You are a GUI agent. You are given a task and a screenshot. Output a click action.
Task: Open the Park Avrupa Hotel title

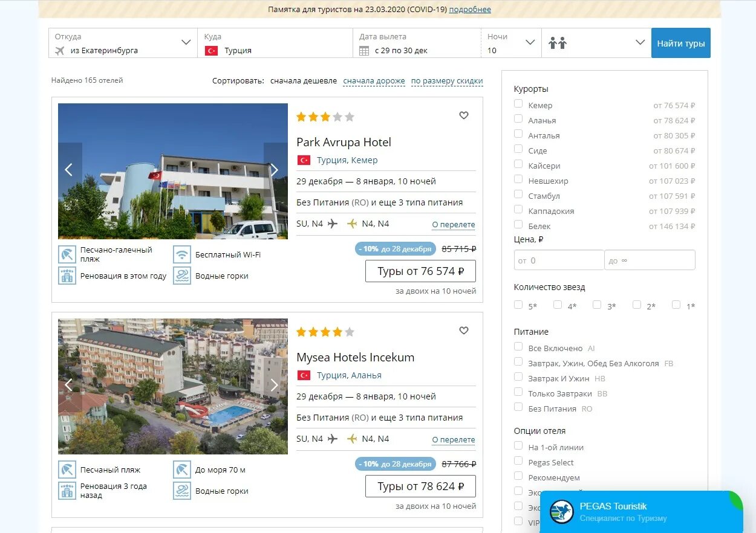click(344, 142)
